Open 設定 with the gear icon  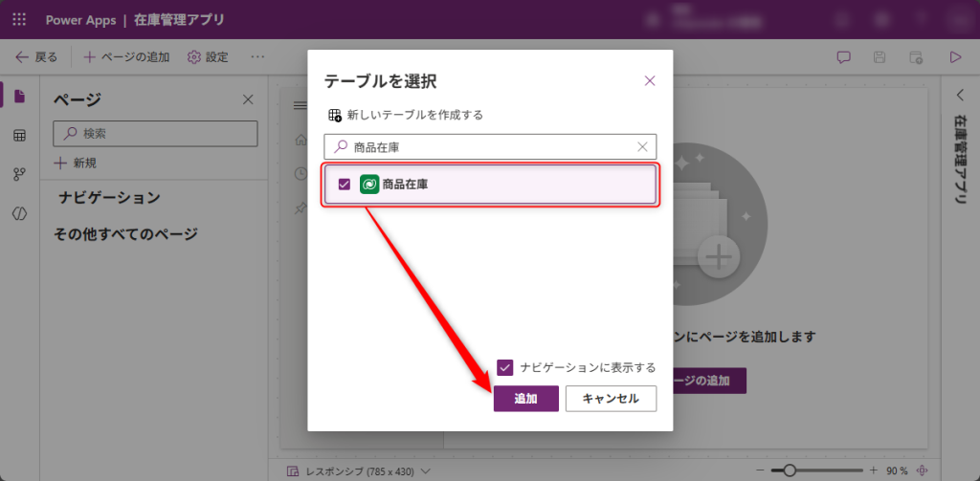coord(208,57)
